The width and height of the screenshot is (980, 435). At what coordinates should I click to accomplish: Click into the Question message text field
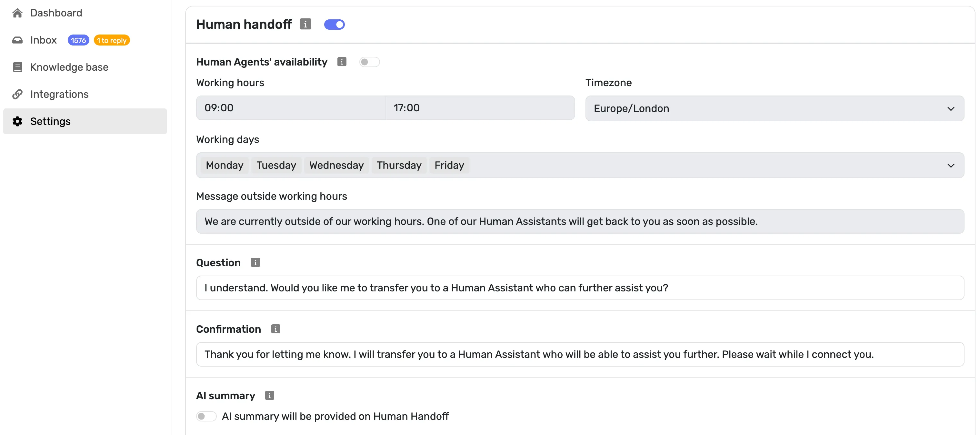tap(580, 288)
